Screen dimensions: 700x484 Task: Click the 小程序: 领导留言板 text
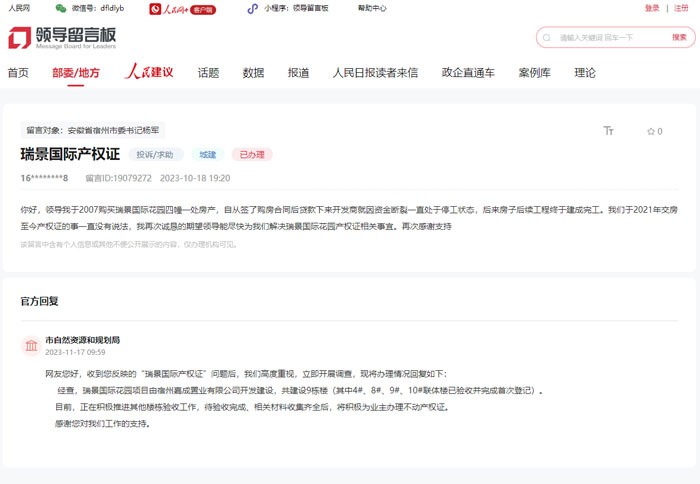point(296,8)
